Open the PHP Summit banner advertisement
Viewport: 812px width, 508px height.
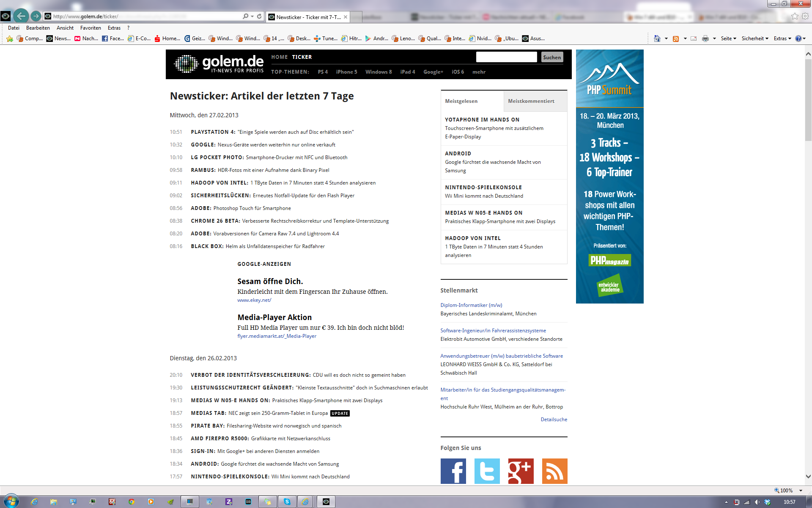point(609,176)
